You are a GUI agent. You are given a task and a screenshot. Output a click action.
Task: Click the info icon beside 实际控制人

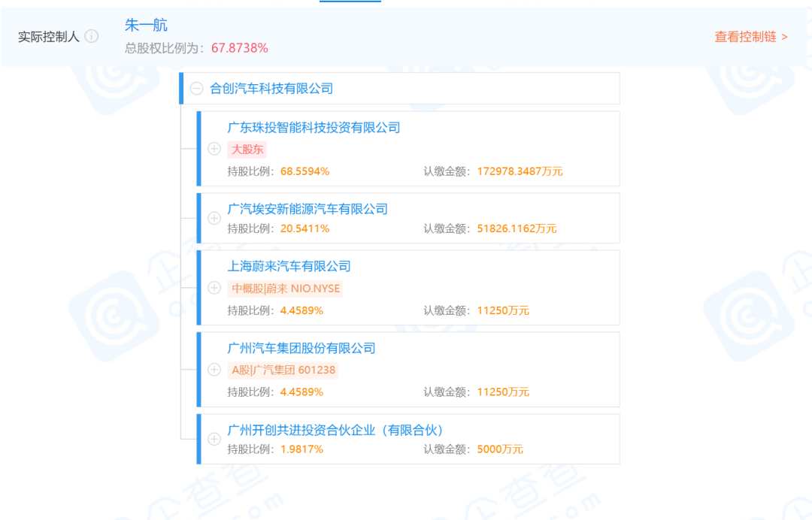point(92,36)
